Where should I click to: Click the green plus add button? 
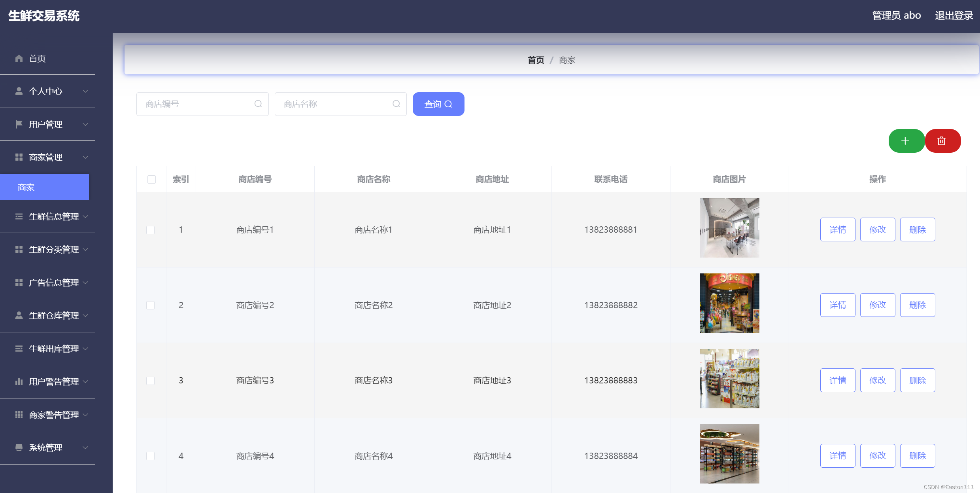point(906,141)
